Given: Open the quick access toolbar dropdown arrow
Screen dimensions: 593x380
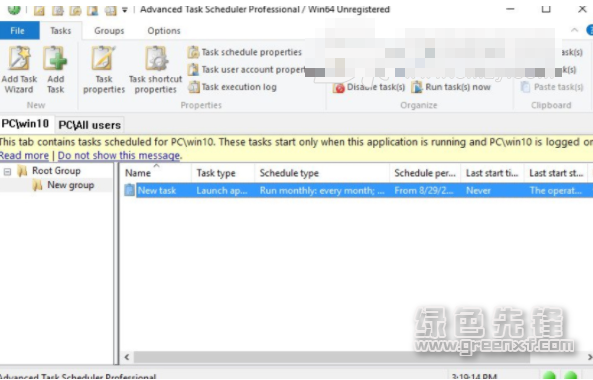Looking at the screenshot, I should 124,10.
